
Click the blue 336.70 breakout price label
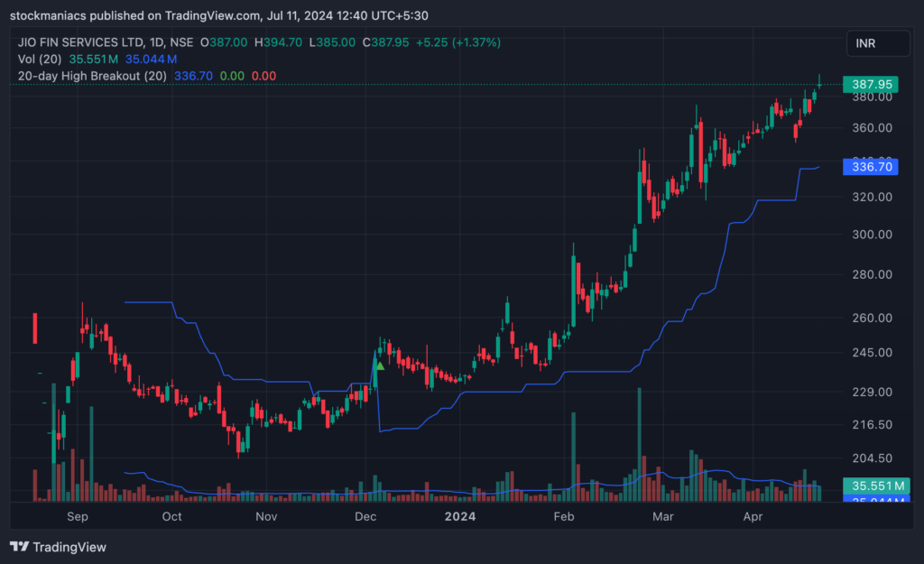click(871, 167)
